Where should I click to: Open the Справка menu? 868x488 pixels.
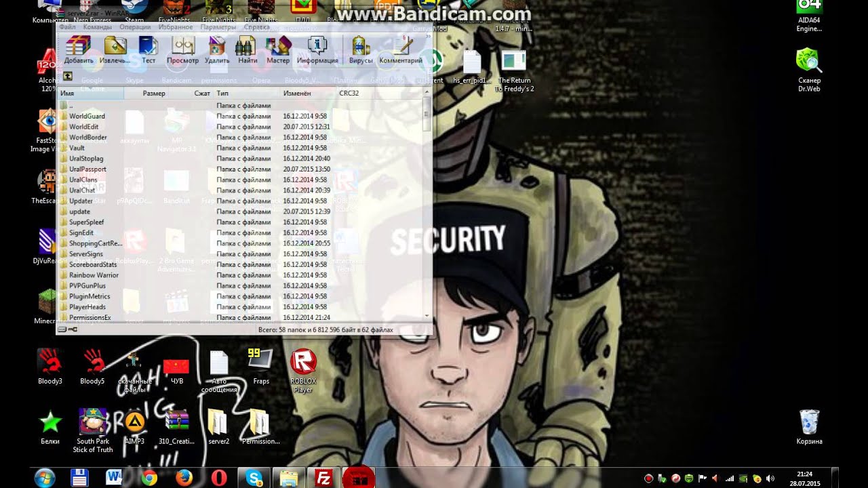click(x=256, y=28)
